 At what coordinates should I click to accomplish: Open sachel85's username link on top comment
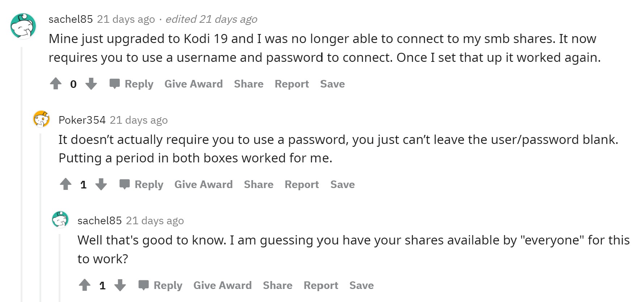click(71, 19)
